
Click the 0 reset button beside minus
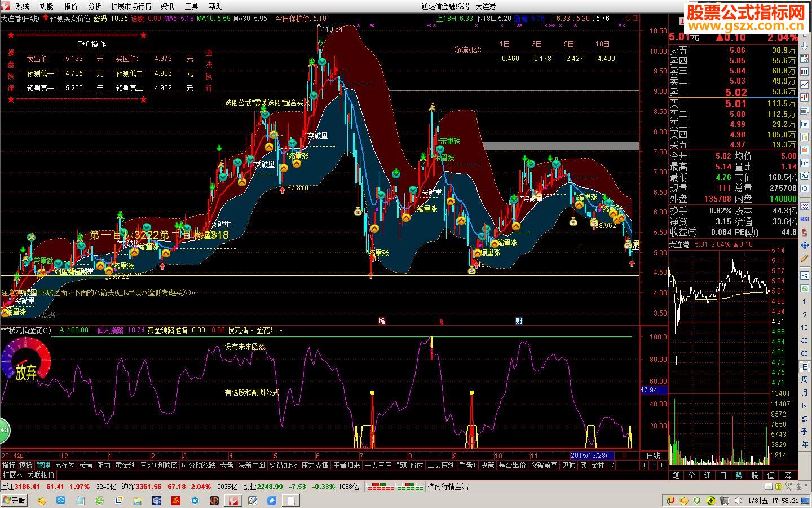coord(663,465)
